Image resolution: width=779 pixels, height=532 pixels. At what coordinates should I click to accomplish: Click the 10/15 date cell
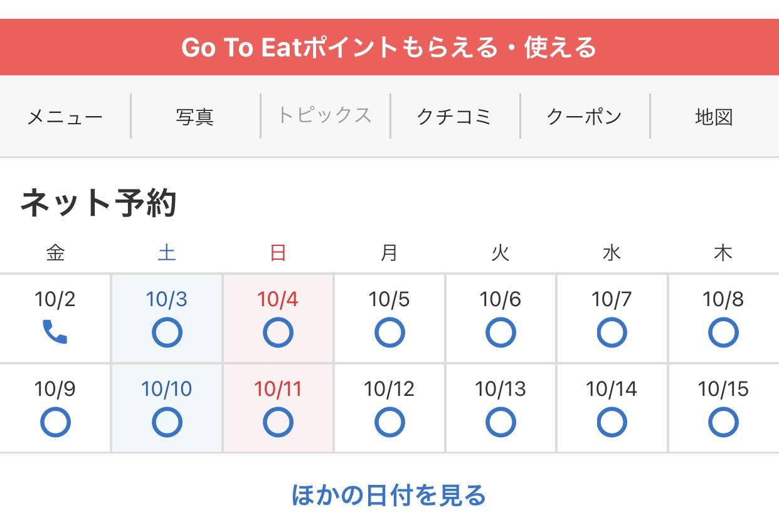pyautogui.click(x=723, y=408)
